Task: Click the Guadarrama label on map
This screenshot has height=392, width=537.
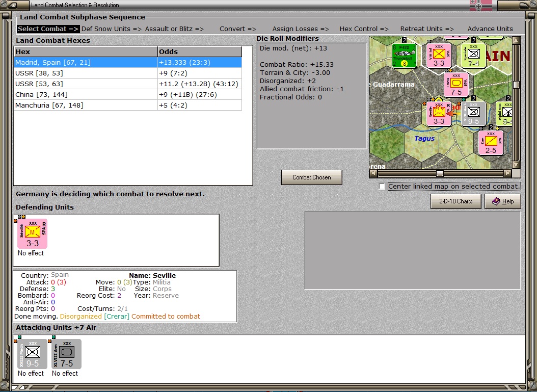Action: (x=393, y=84)
